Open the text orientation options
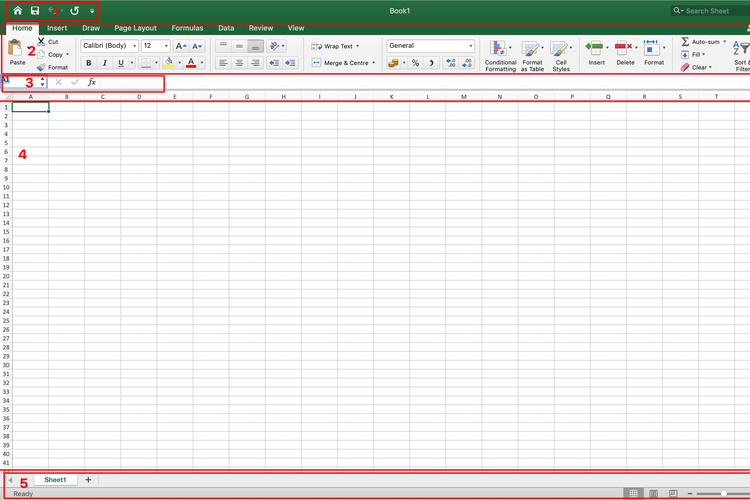This screenshot has height=500, width=750. click(276, 46)
